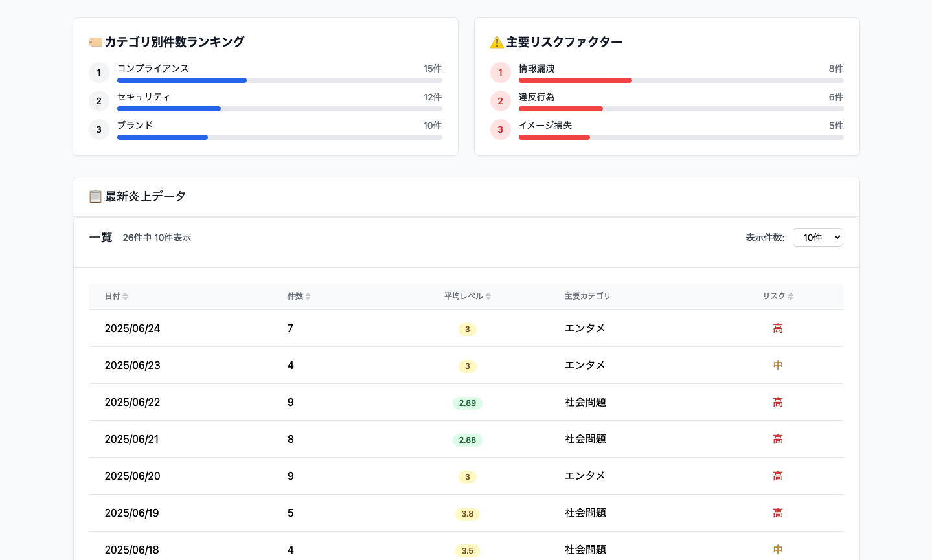Screen dimensions: 932x560
Task: Click the 3.8 level badge
Action: [x=468, y=513]
